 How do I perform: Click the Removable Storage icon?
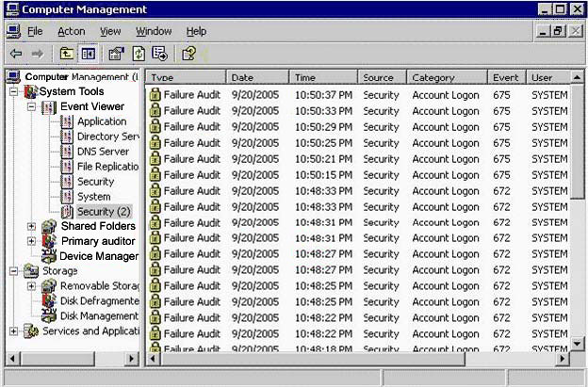pyautogui.click(x=49, y=286)
